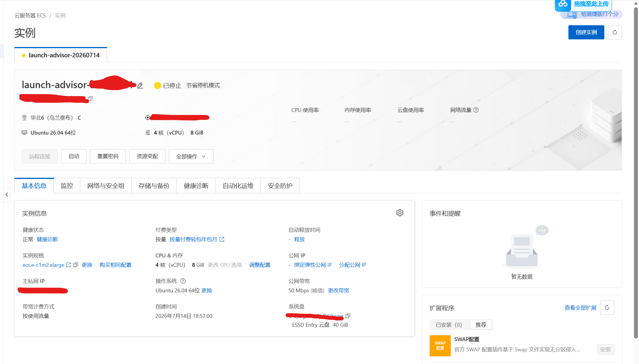Click the 购买相同配置 link
This screenshot has height=364, width=639.
(x=115, y=265)
